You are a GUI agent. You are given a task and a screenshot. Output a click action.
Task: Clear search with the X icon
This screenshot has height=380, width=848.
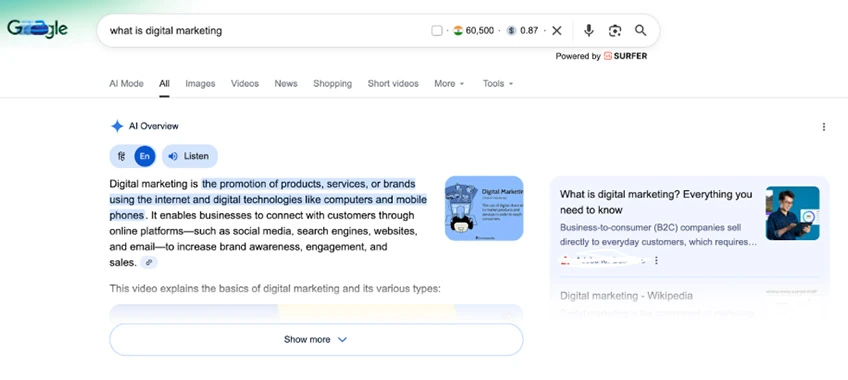coord(556,30)
